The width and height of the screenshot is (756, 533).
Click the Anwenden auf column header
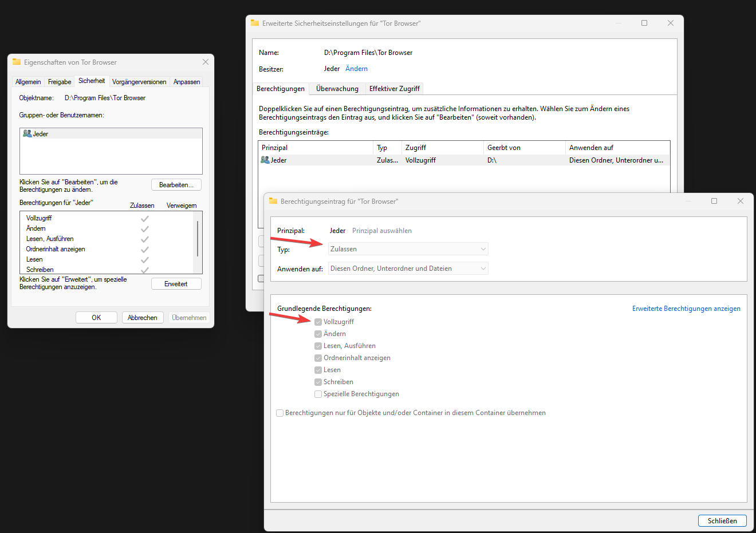[617, 148]
